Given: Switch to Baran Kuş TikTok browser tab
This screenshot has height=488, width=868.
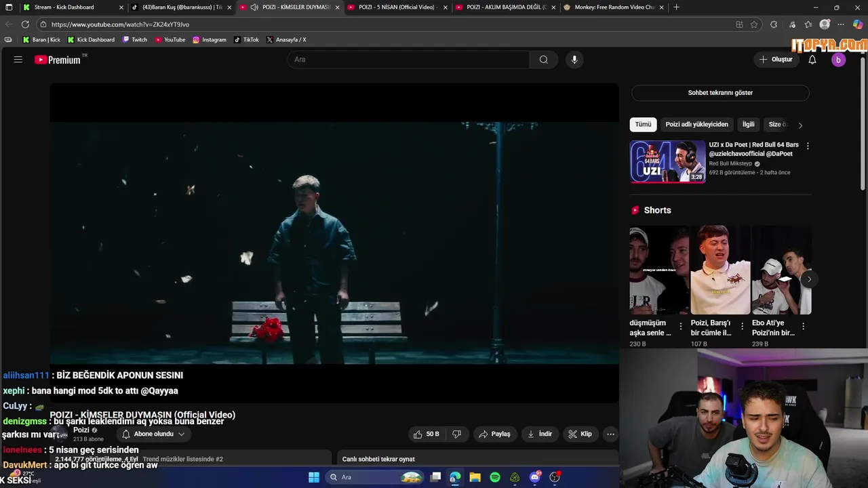Looking at the screenshot, I should [181, 7].
